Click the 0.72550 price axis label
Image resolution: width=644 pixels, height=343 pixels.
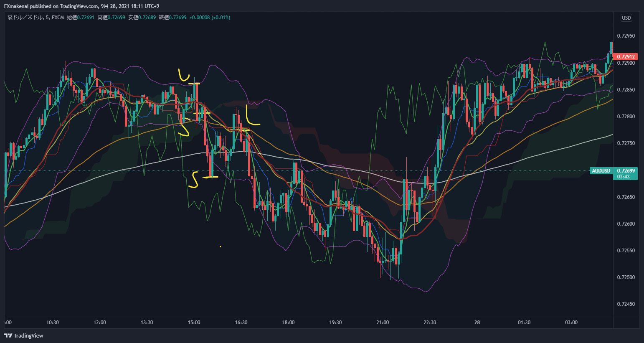(626, 251)
